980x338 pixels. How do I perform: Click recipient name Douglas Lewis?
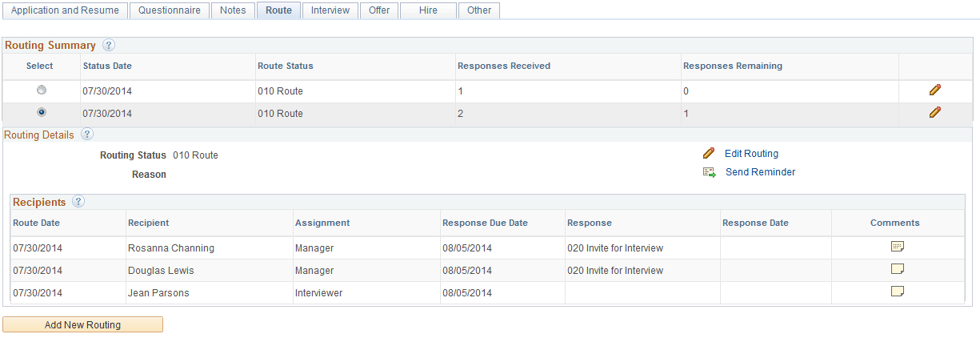[161, 271]
